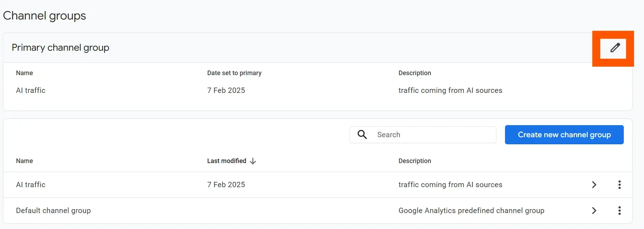644x229 pixels.
Task: Click the 7 Feb 2025 date under Date set to primary
Action: click(x=226, y=90)
